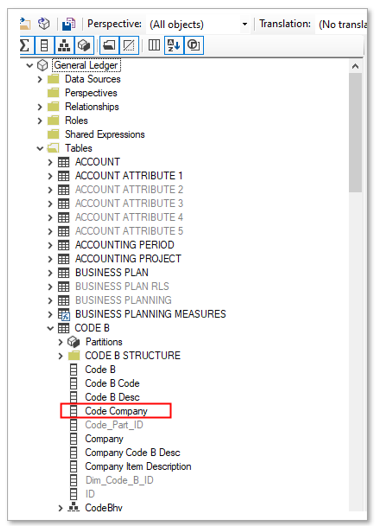Open the Perspective dropdown showing All objects
Screen dimensions: 379x526
click(x=199, y=24)
